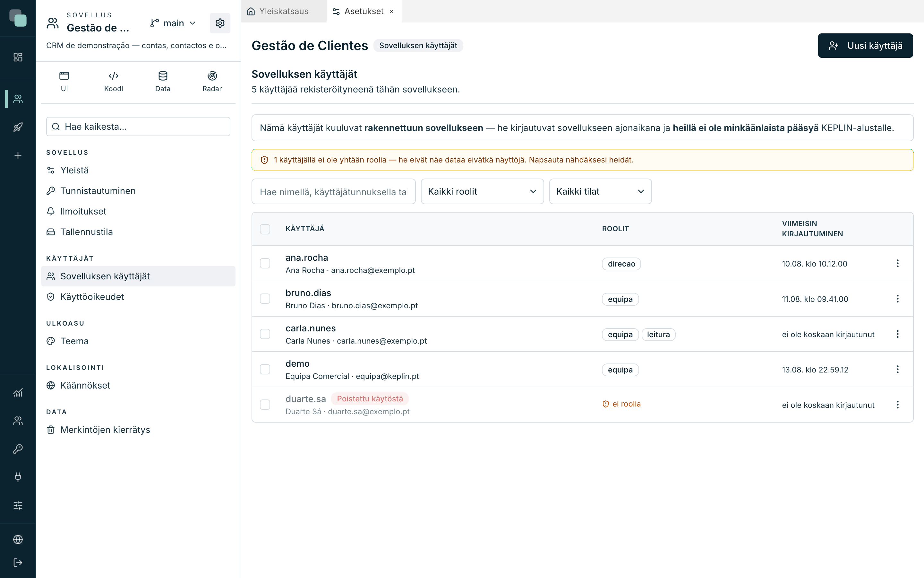The height and width of the screenshot is (578, 924).
Task: Open row actions menu for carla.nunes
Action: point(898,334)
